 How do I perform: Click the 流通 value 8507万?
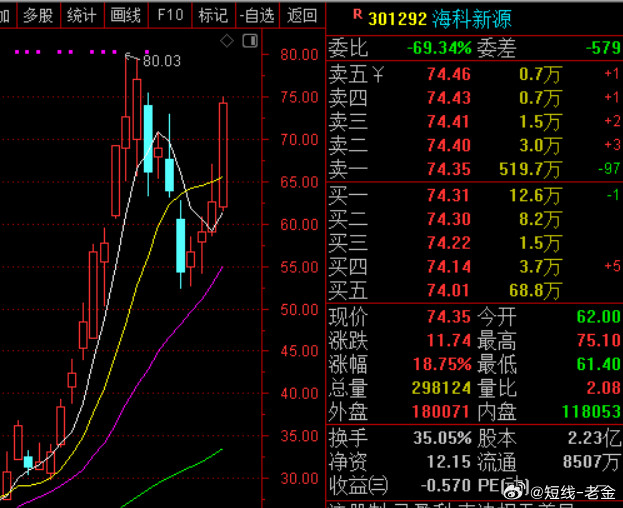point(592,462)
